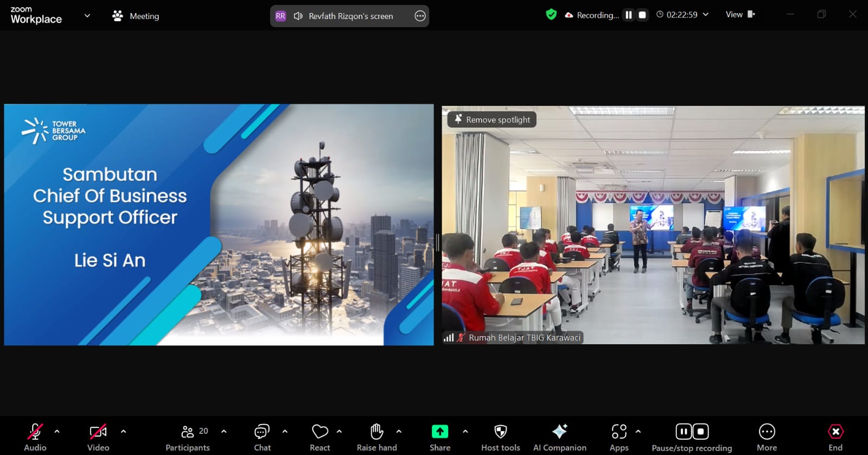Screen dimensions: 868x455
Task: Click the encryption shield icon
Action: (551, 15)
